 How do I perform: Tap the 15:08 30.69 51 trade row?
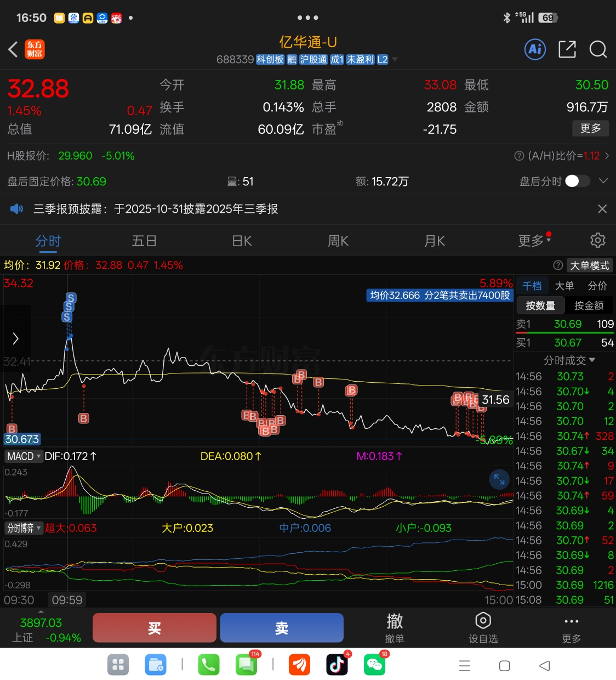click(565, 600)
